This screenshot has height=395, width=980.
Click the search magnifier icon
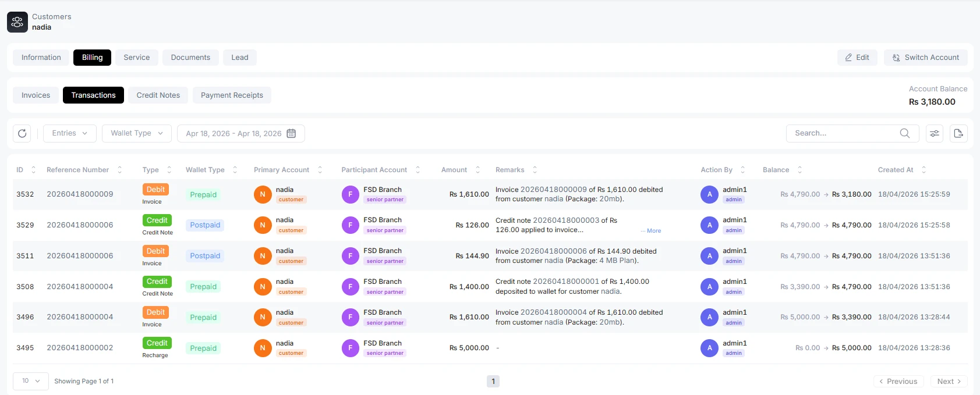(x=904, y=133)
